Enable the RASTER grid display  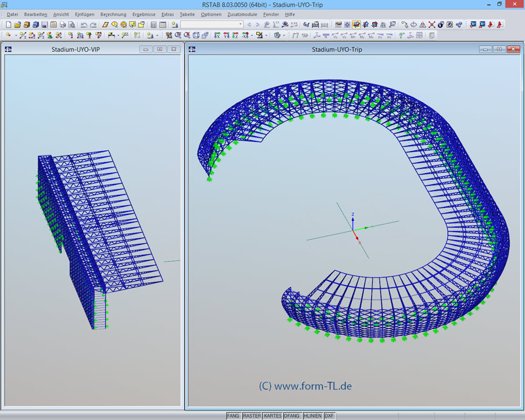[252, 415]
